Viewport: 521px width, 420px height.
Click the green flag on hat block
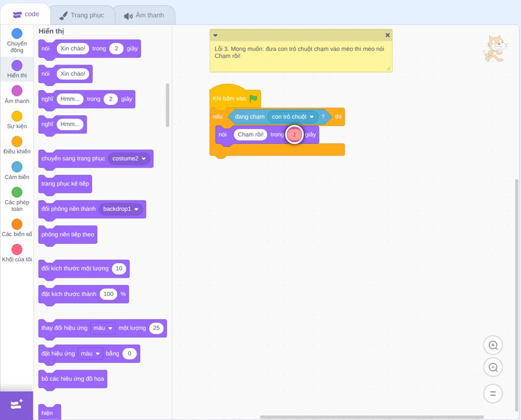coord(254,98)
